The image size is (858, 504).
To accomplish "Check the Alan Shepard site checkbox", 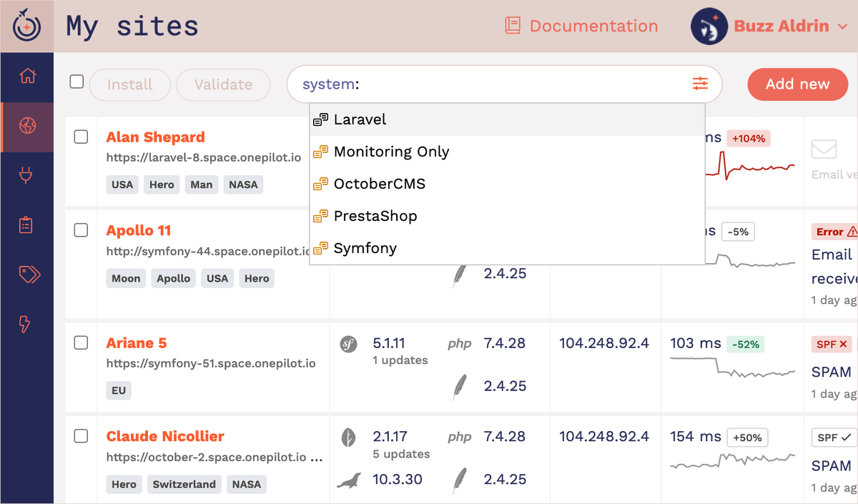I will (x=82, y=137).
